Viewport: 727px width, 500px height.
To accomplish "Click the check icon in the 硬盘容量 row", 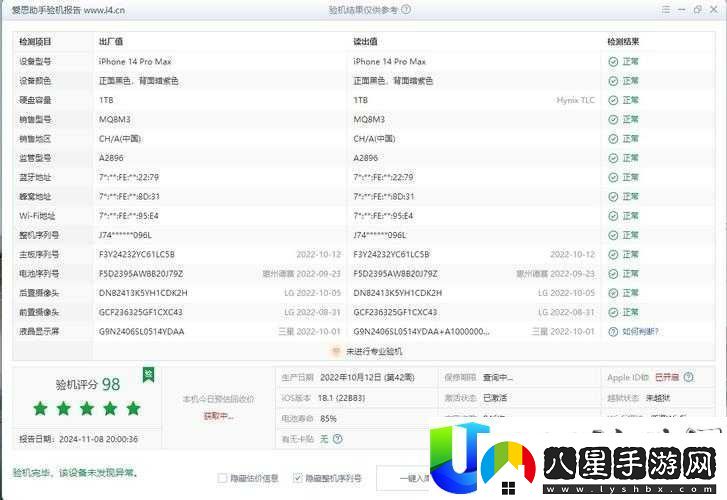I will click(x=613, y=100).
